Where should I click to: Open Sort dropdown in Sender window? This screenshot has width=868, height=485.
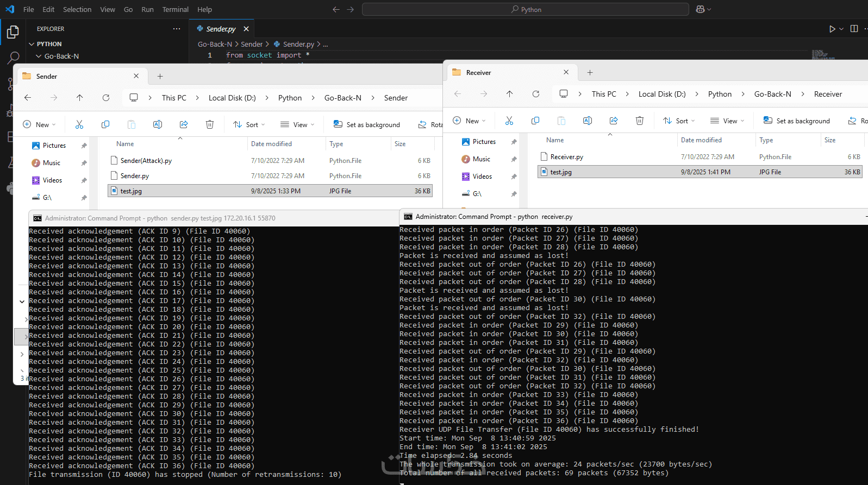(249, 124)
